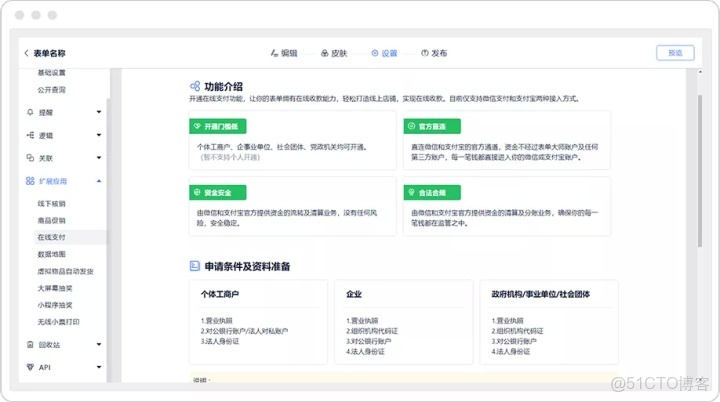This screenshot has width=720, height=402.
Task: Click the 扩展应用 grid icon
Action: 30,181
